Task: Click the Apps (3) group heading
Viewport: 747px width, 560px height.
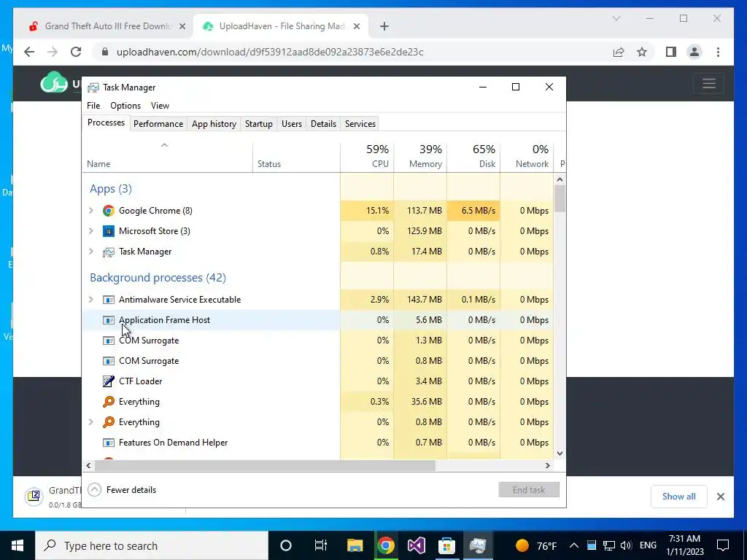Action: (111, 189)
